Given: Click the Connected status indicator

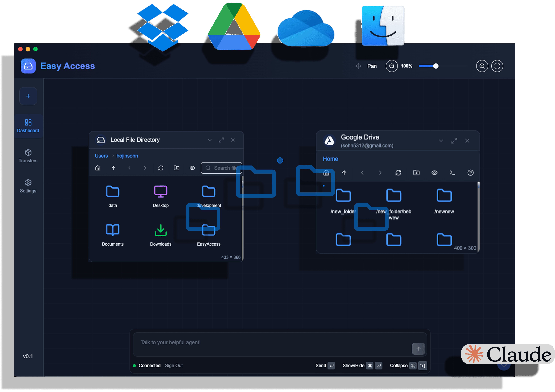Looking at the screenshot, I should (x=147, y=366).
